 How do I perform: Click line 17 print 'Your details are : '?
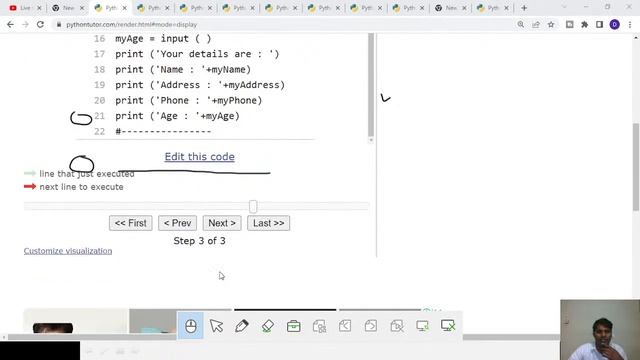pos(197,54)
